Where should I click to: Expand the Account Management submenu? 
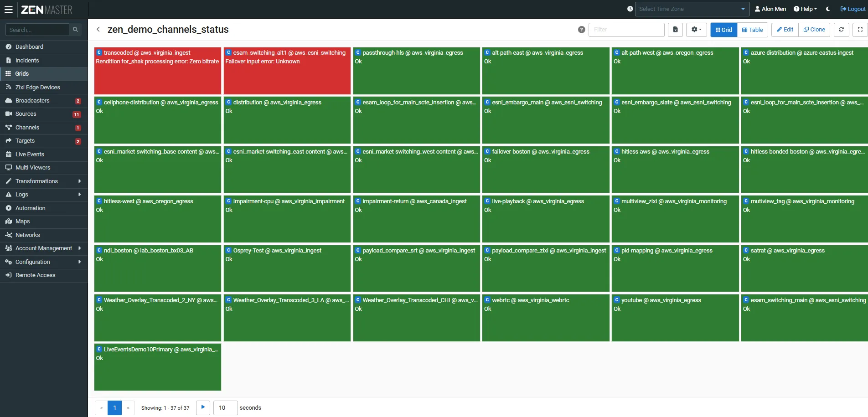tap(44, 248)
